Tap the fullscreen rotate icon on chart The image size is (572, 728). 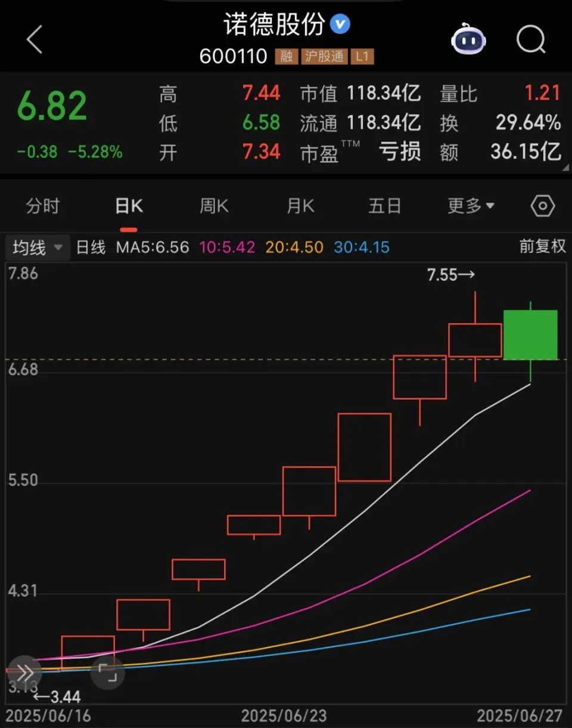pyautogui.click(x=108, y=673)
